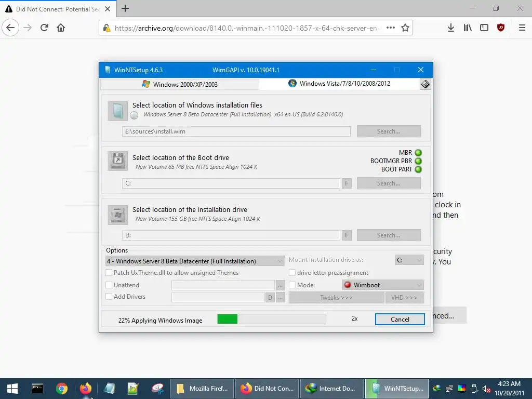Tick the Add Drivers checkbox
This screenshot has height=399, width=532.
[x=109, y=296]
